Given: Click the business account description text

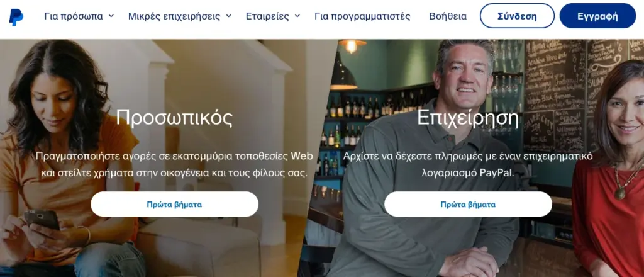Looking at the screenshot, I should pos(468,164).
